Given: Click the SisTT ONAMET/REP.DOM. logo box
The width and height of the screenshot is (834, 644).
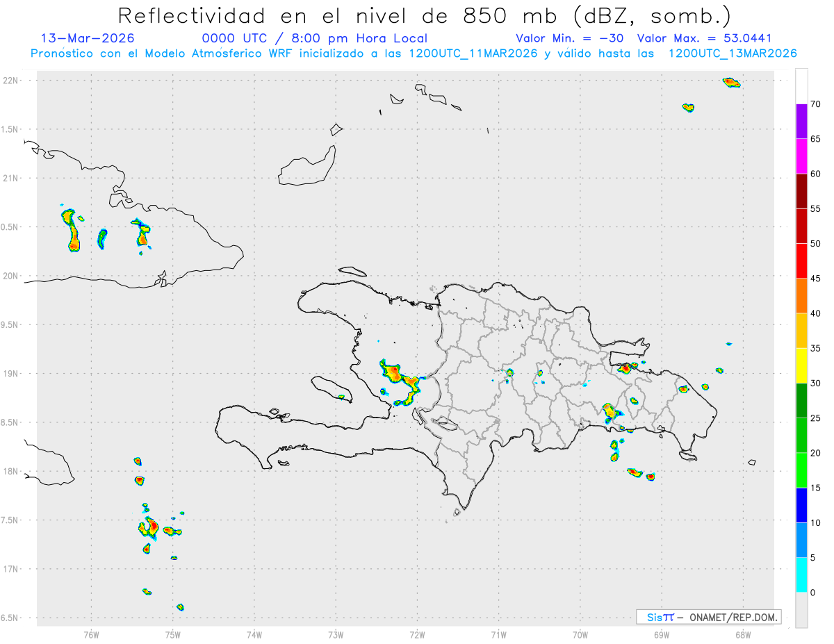Looking at the screenshot, I should click(x=708, y=617).
